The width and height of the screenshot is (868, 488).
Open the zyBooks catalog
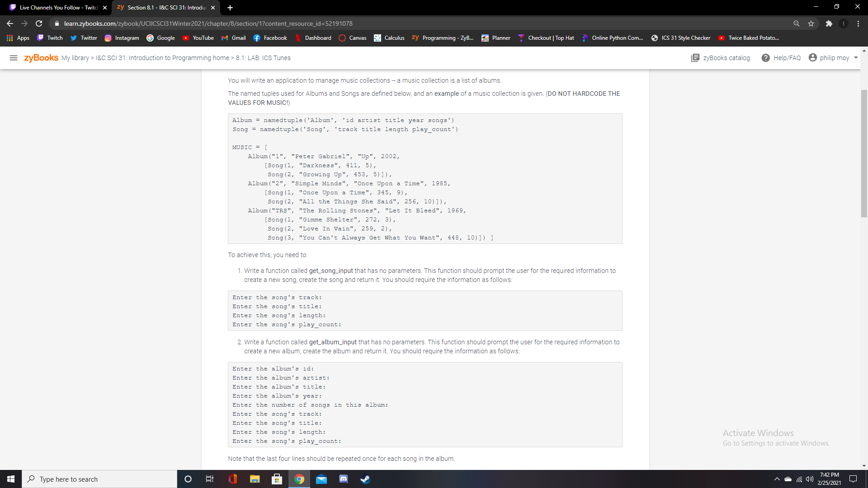click(720, 58)
